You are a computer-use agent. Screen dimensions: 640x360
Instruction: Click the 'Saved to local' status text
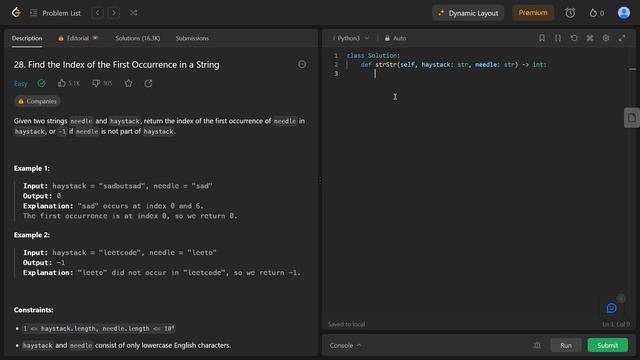[347, 324]
